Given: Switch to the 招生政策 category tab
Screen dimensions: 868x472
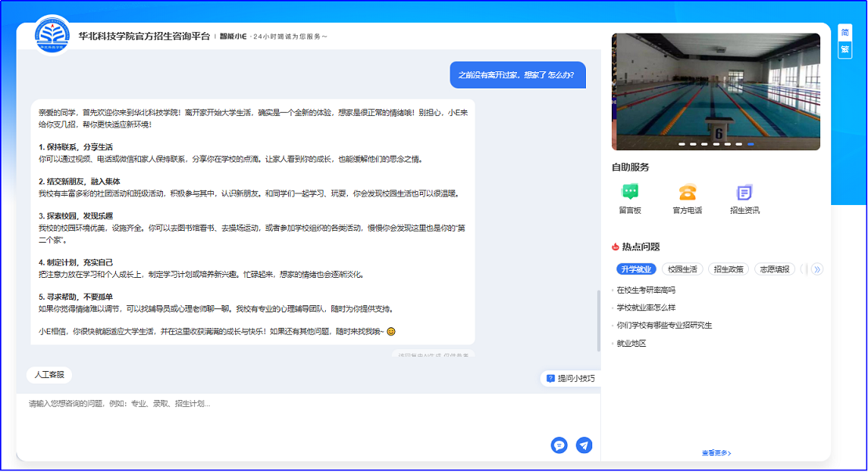Looking at the screenshot, I should tap(728, 269).
